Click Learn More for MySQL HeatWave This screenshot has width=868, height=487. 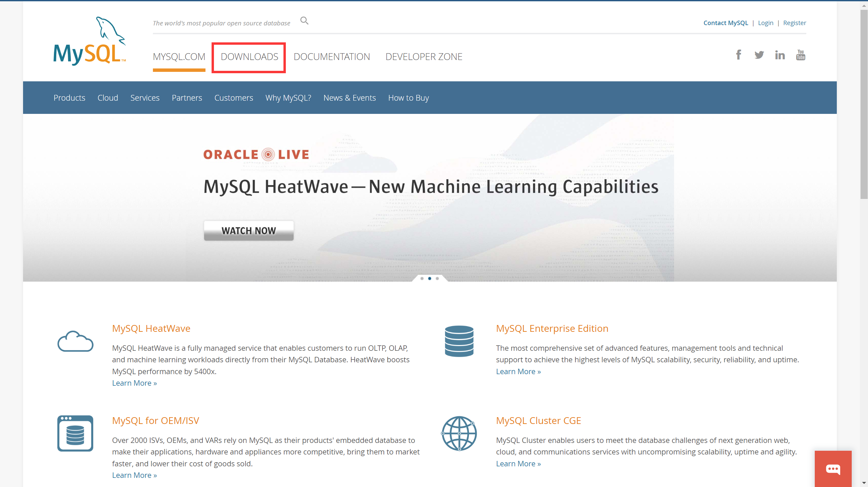(x=134, y=383)
